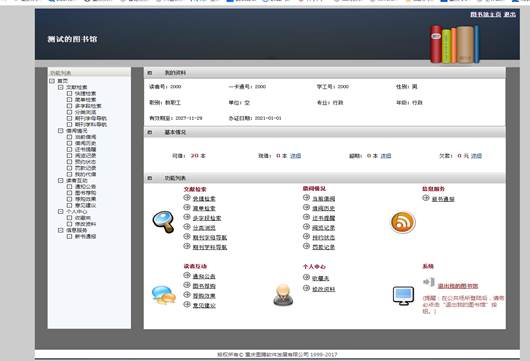This screenshot has width=530, height=361.
Task: Select 收藏夹 in the sidebar tree
Action: [83, 218]
